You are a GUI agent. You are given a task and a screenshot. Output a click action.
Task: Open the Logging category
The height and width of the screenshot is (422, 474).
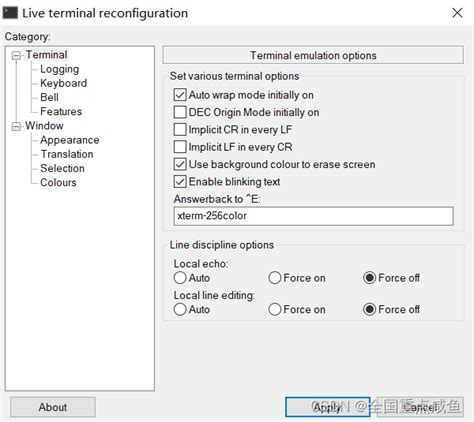click(x=60, y=69)
